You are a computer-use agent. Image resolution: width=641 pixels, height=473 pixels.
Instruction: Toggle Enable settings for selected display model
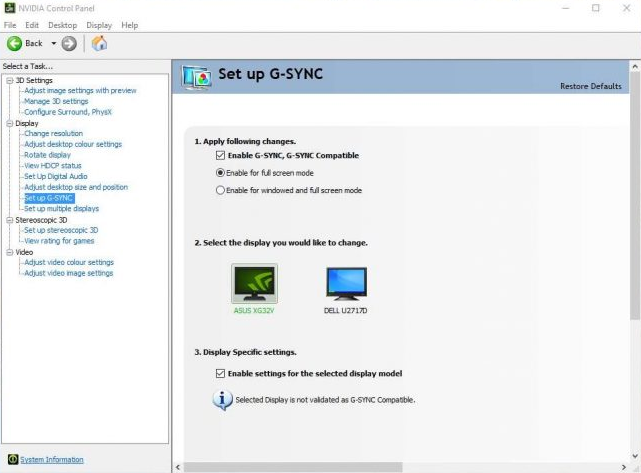[220, 373]
